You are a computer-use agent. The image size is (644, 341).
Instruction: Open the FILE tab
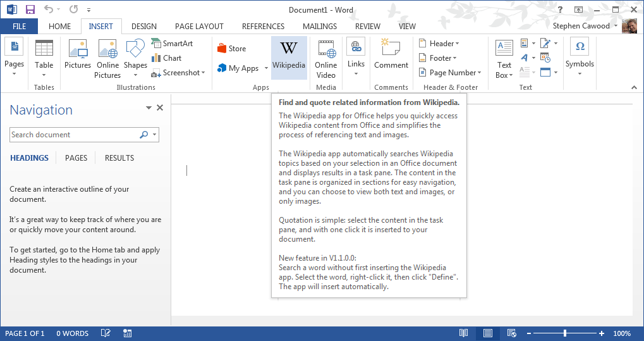(19, 27)
